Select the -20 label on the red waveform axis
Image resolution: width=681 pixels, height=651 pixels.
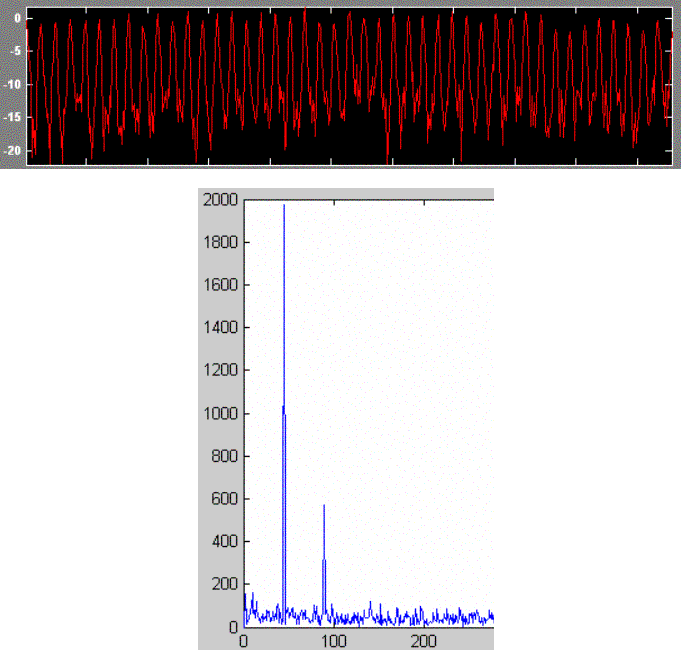point(12,150)
